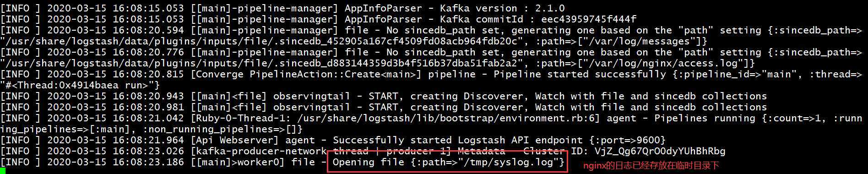
Task: Click the Kafka version 2.1.0 text
Action: 502,8
